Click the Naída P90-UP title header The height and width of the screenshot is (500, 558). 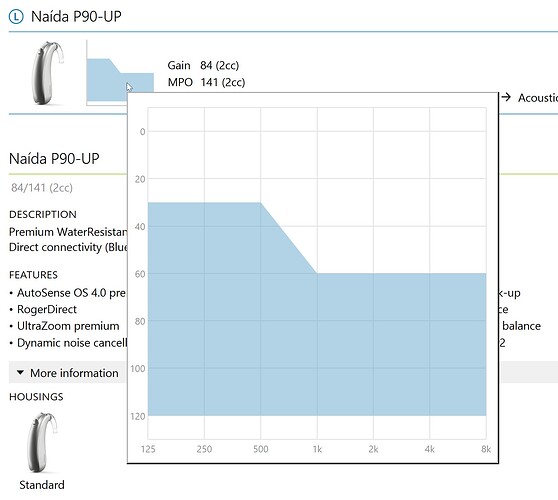pos(76,16)
